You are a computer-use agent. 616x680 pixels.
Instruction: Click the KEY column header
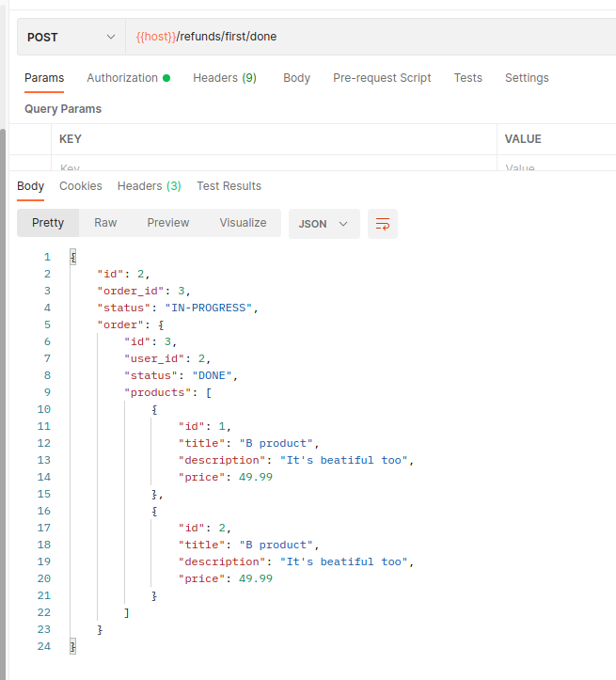(71, 139)
